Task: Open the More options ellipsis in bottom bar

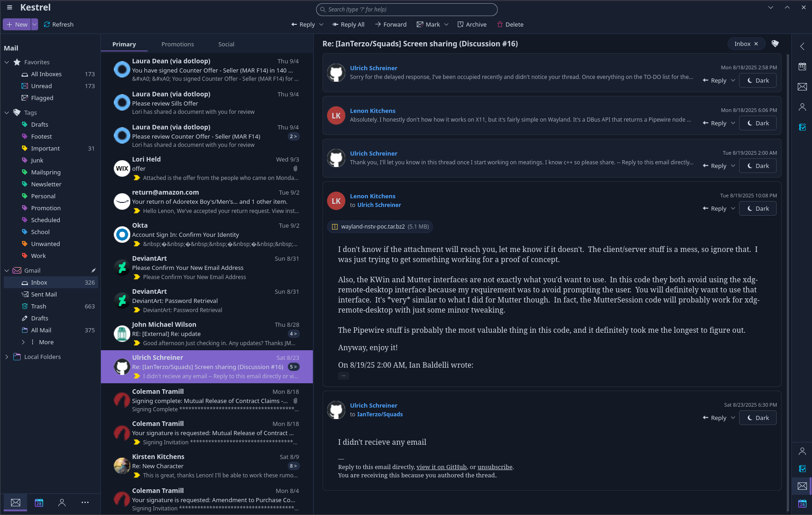Action: point(85,503)
